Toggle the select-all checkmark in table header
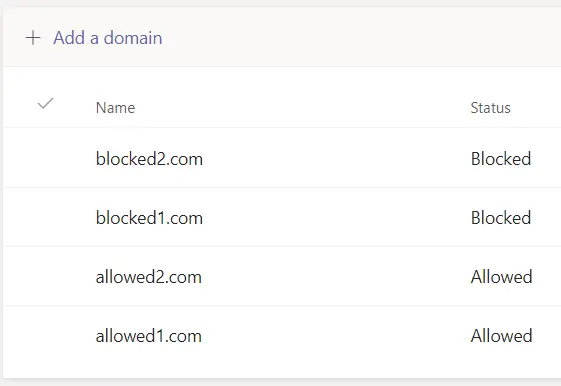Image resolution: width=561 pixels, height=386 pixels. coord(45,103)
